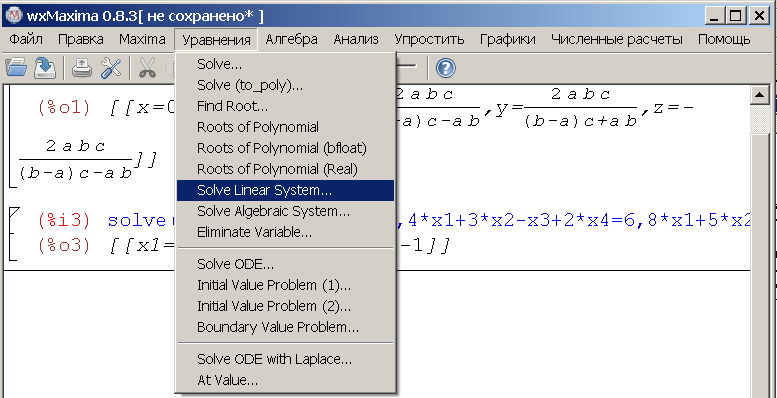777x398 pixels.
Task: Open the Численные расчеты menu
Action: 616,39
